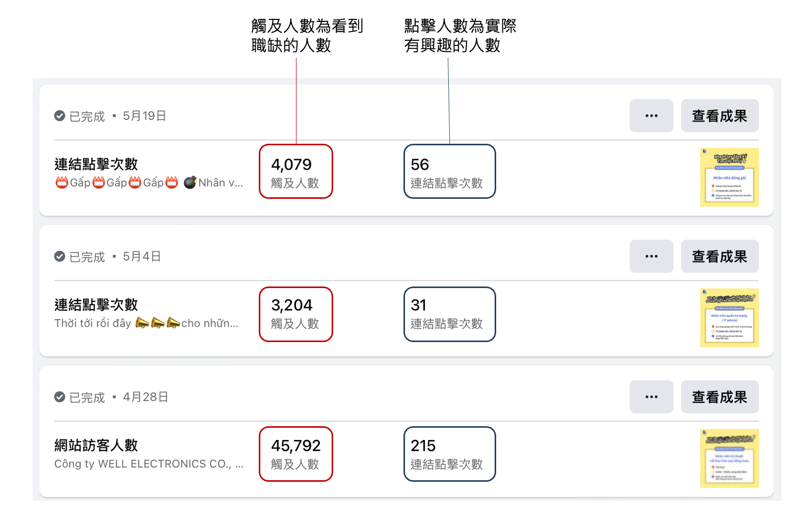Select the 56 連結點擊次數 metric box
This screenshot has height=520, width=812.
(449, 172)
